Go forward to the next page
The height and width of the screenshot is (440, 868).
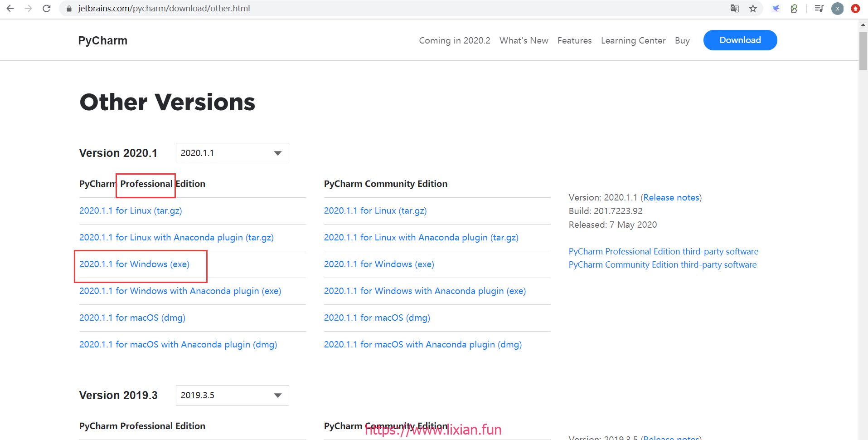28,9
